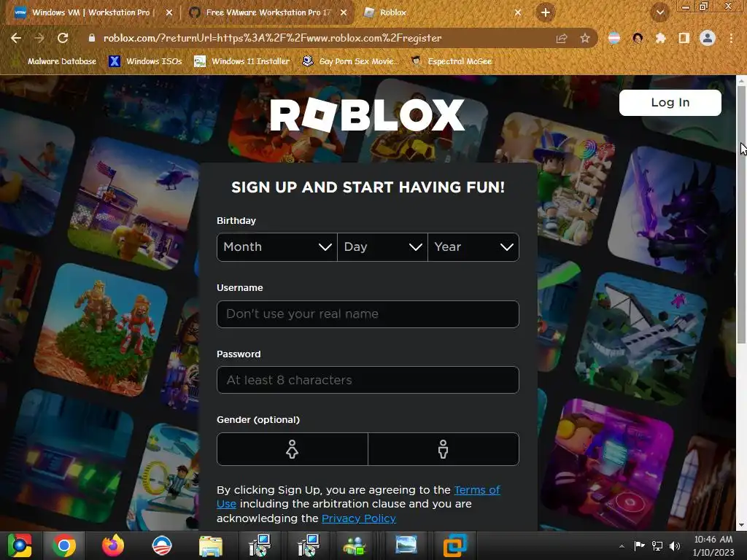Open the Start menu button on taskbar
Screen dimensions: 747x560
coord(20,545)
